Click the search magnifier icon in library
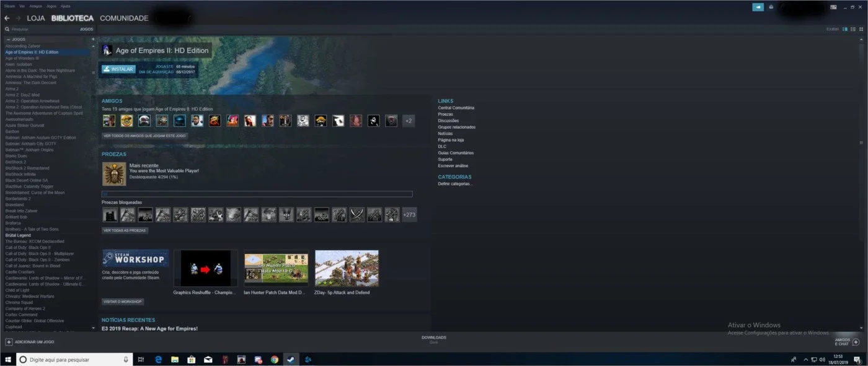Image resolution: width=868 pixels, height=366 pixels. (7, 29)
